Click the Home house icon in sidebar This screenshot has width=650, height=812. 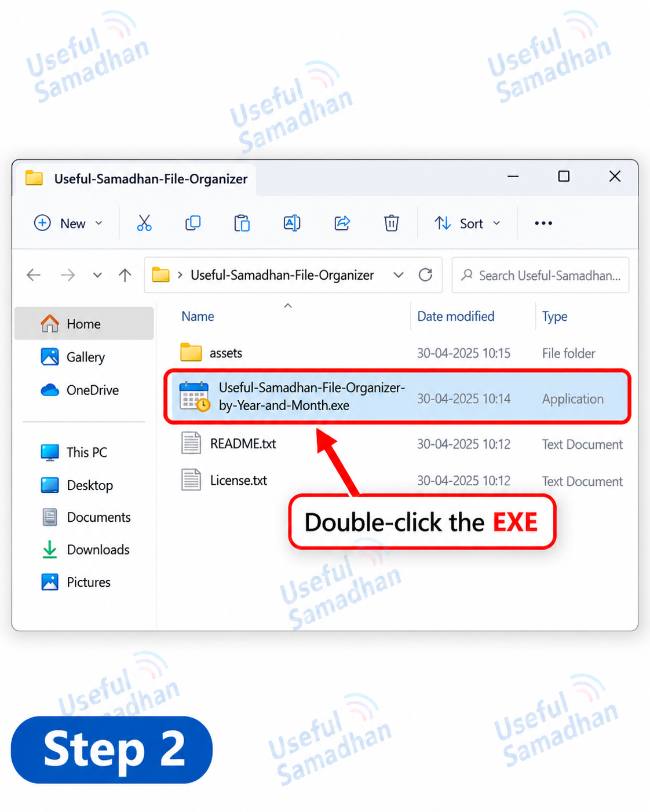pos(50,323)
